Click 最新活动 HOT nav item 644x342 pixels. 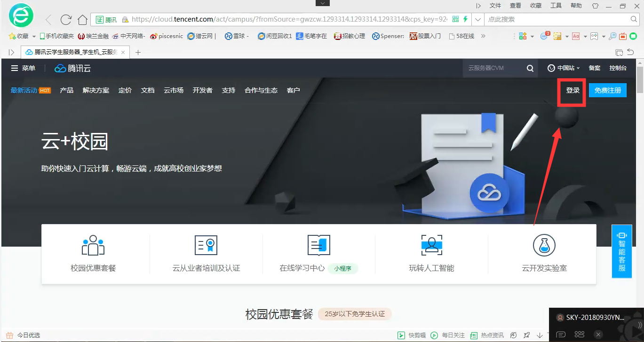click(x=31, y=90)
